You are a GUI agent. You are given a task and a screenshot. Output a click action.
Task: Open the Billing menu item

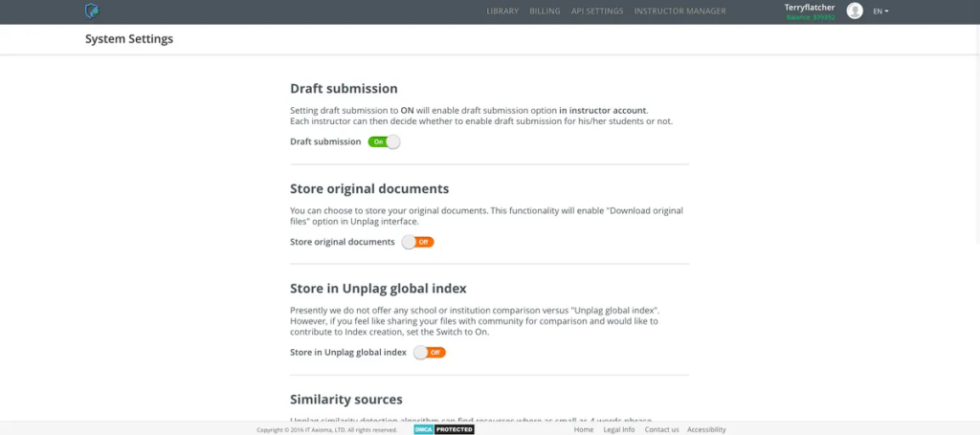click(x=545, y=11)
